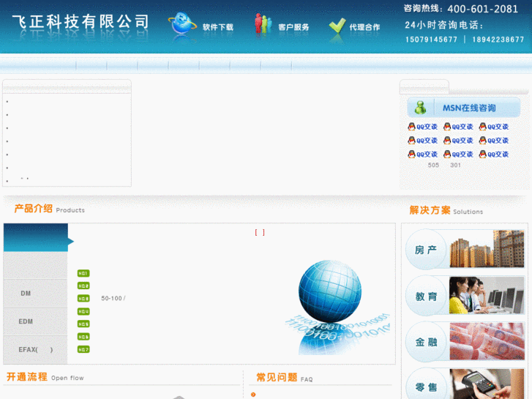This screenshot has height=399, width=532.
Task: Click the green NO.4 badge
Action: click(x=83, y=311)
